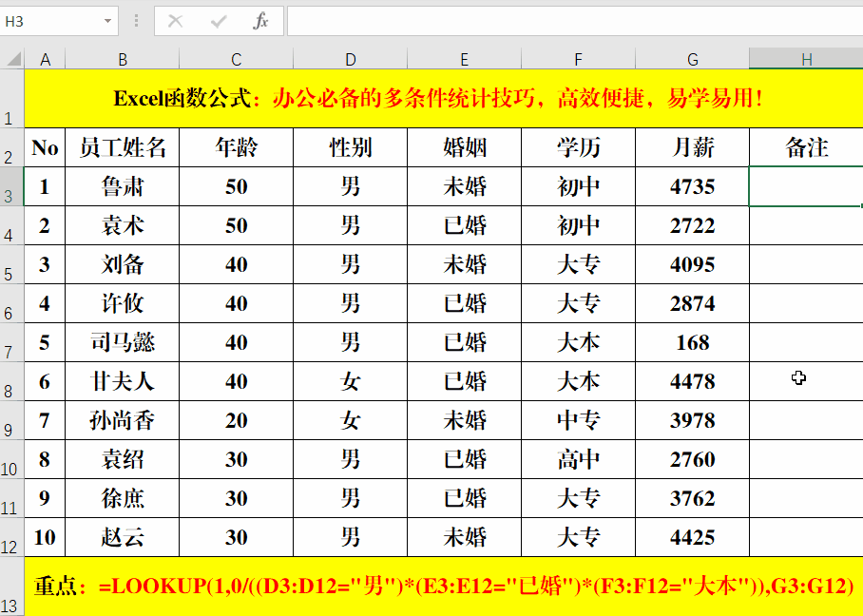Screen dimensions: 863x616
Task: Click the 婚姻 header cell
Action: (464, 147)
